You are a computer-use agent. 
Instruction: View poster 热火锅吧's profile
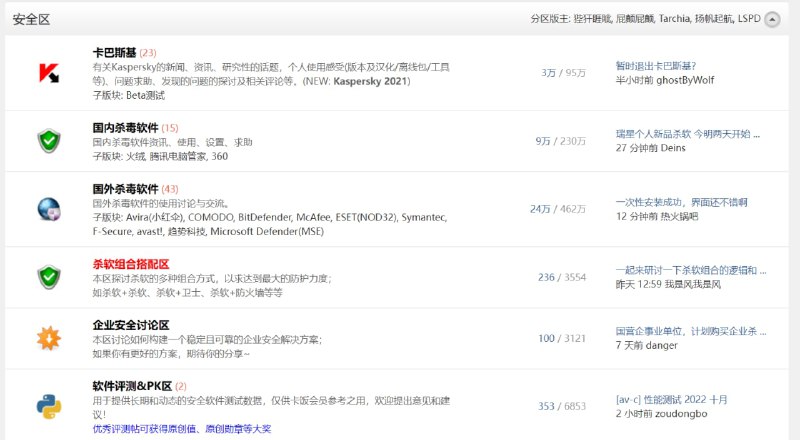pyautogui.click(x=679, y=216)
